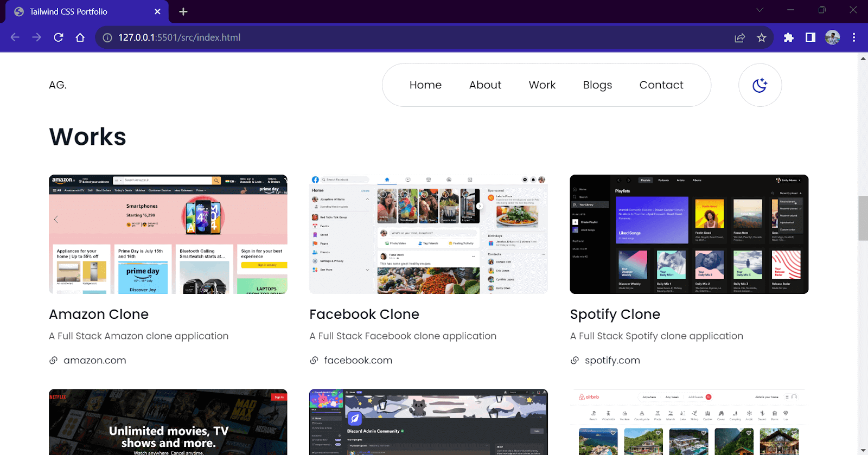Click the link icon beside spotify.com
The image size is (868, 455).
point(575,360)
